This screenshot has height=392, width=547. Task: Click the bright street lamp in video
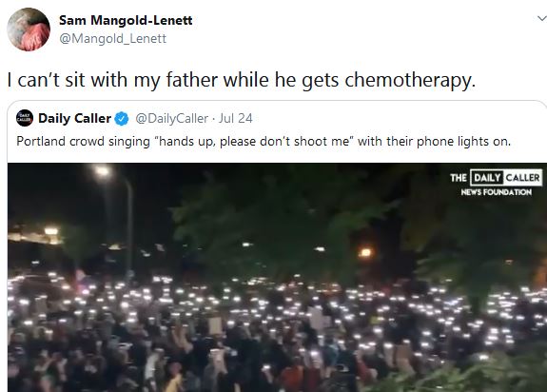[x=102, y=170]
